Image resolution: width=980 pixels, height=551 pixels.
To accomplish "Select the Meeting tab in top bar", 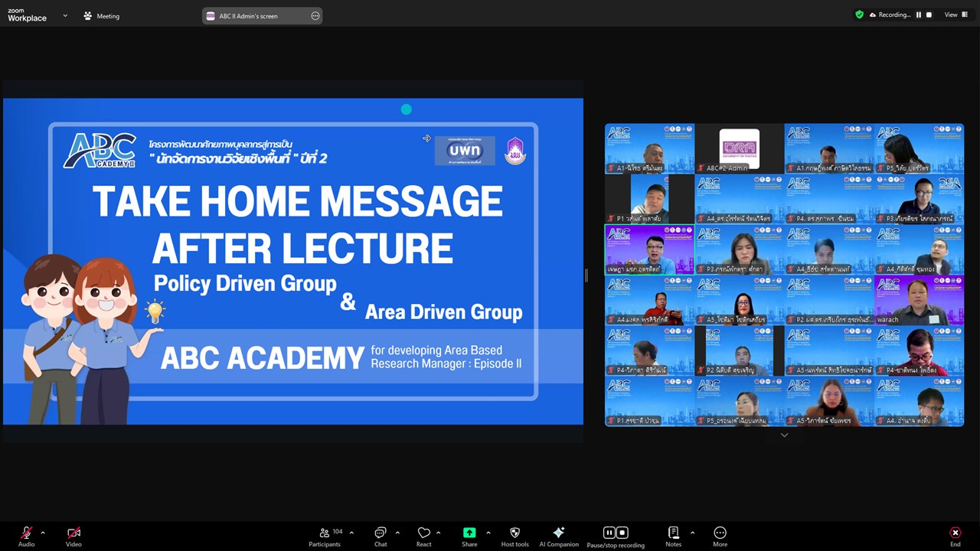I will pyautogui.click(x=101, y=15).
